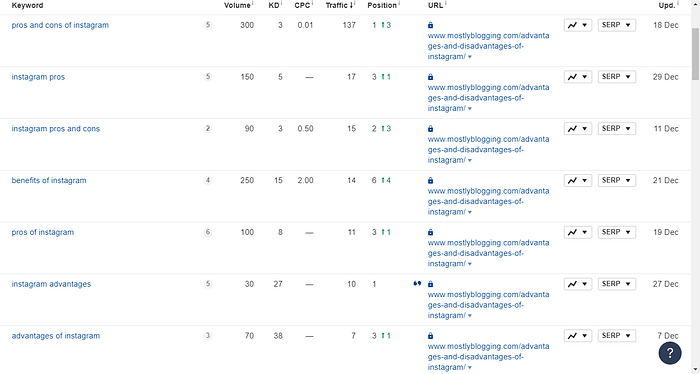Click the volume value 250
Viewport: 700px width, 374px height.
[247, 180]
